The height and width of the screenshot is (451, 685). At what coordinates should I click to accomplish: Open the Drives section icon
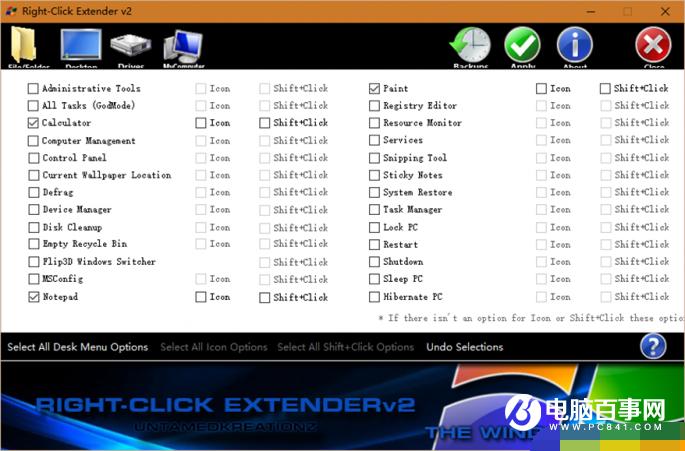point(131,45)
